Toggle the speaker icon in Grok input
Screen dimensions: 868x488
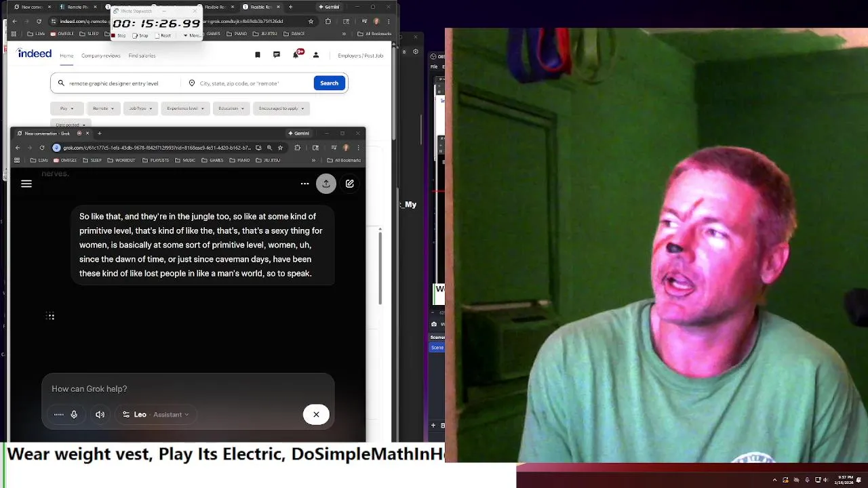(x=100, y=414)
